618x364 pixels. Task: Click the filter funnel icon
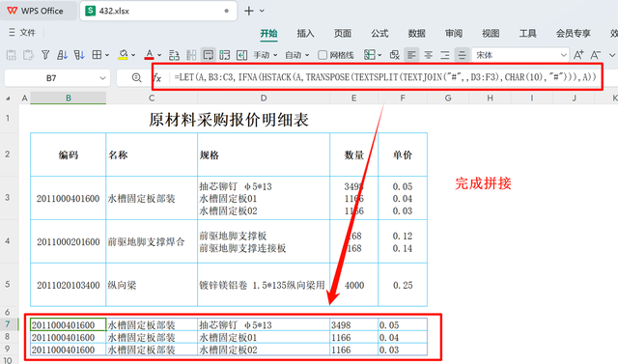click(x=45, y=55)
